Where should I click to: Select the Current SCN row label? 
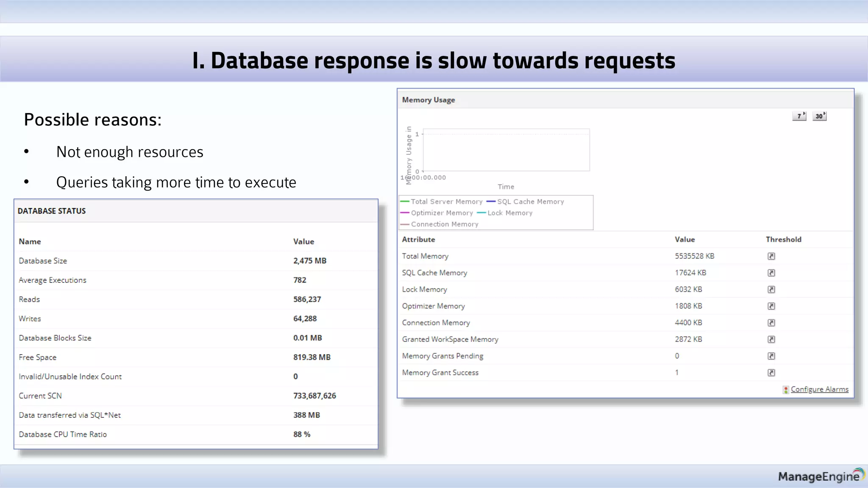40,396
